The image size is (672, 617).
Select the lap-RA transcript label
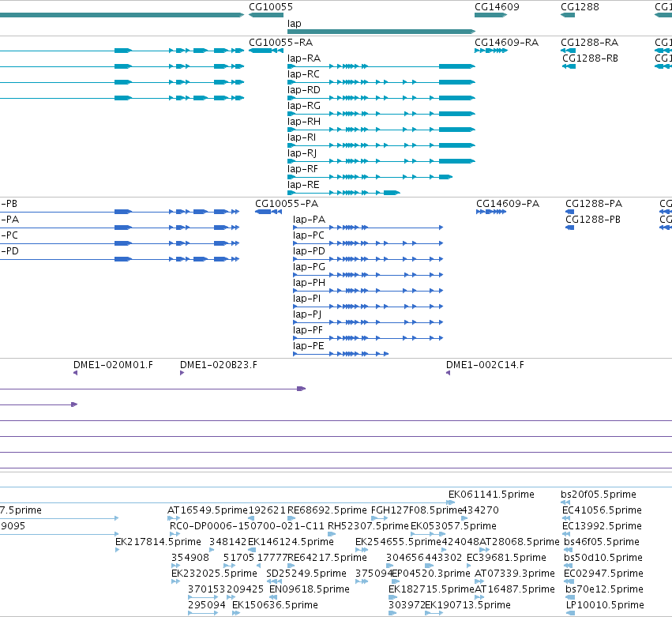(x=304, y=58)
